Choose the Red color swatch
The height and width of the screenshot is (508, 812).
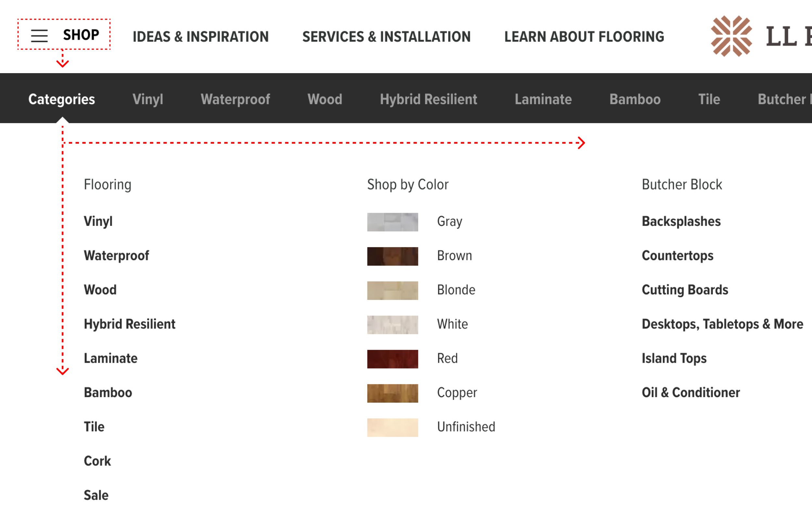pos(392,359)
